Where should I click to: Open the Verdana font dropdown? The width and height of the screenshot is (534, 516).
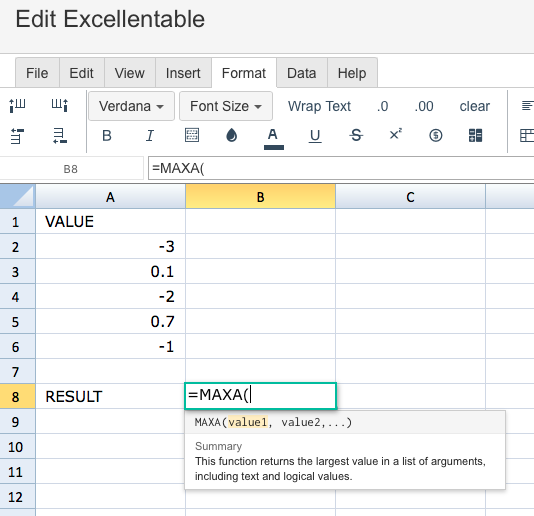pos(131,106)
